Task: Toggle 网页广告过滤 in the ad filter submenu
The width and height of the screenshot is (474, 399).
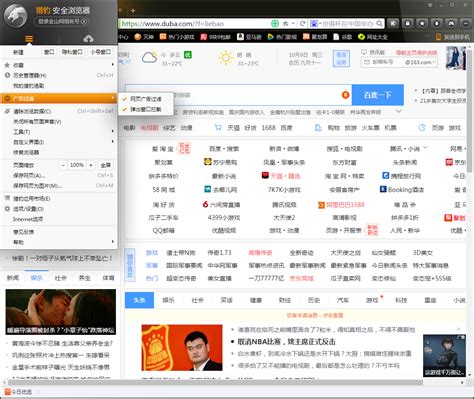Action: tap(146, 99)
